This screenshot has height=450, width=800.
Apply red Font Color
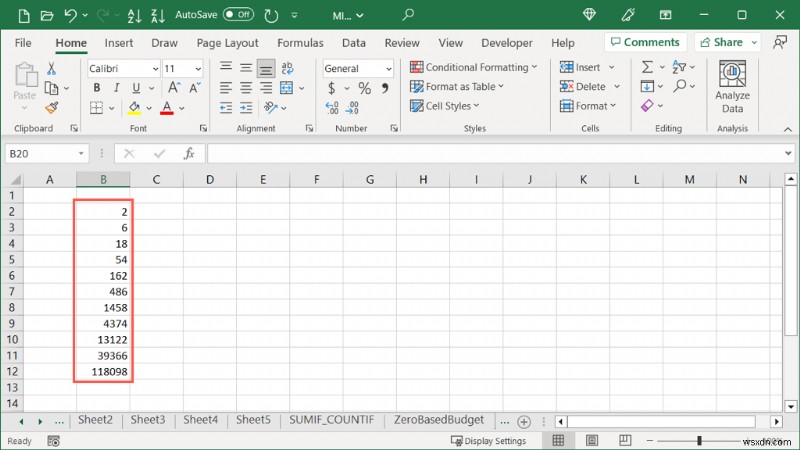[167, 108]
